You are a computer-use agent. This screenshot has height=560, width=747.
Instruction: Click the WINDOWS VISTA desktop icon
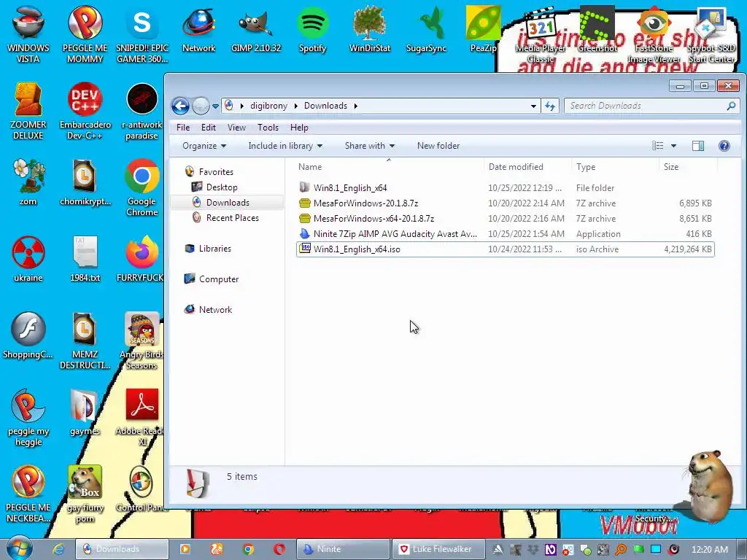coord(28,36)
